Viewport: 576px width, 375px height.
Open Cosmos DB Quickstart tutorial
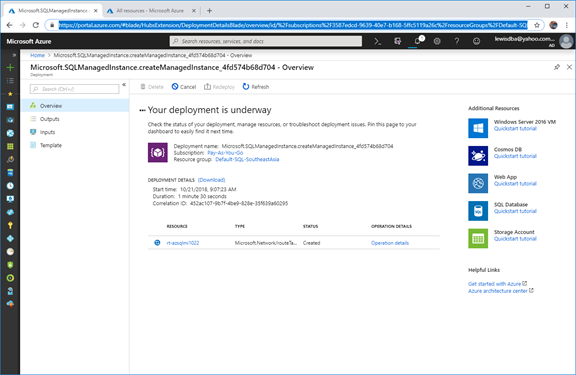[515, 156]
